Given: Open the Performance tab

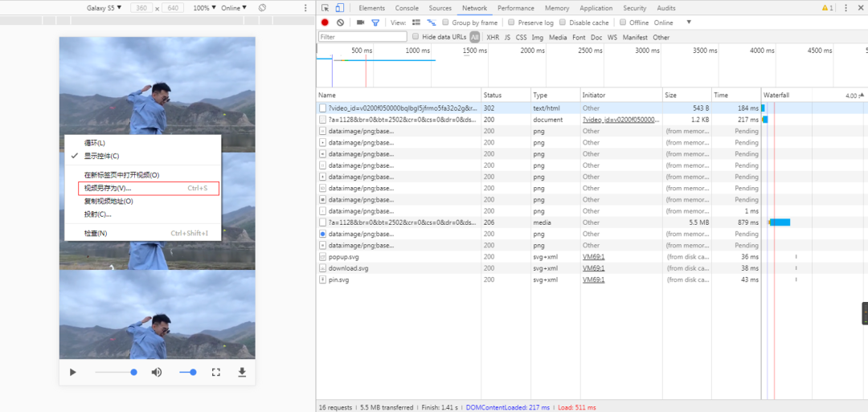Looking at the screenshot, I should coord(516,8).
